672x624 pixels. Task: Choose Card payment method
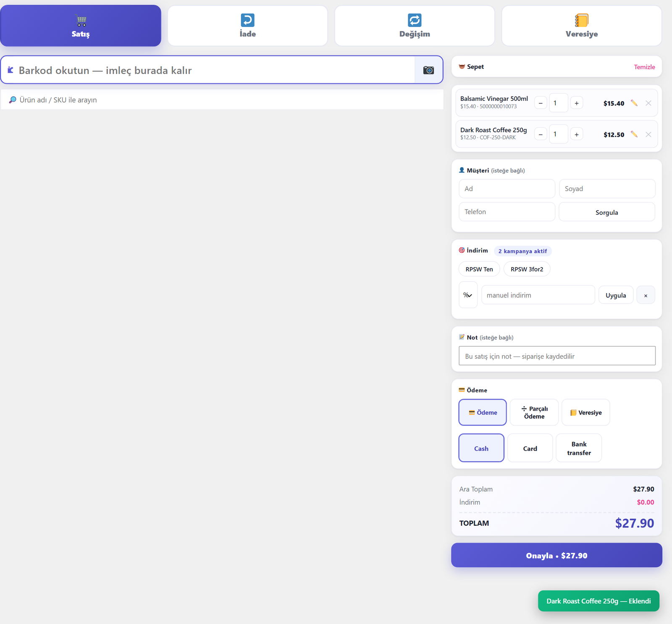click(x=530, y=448)
